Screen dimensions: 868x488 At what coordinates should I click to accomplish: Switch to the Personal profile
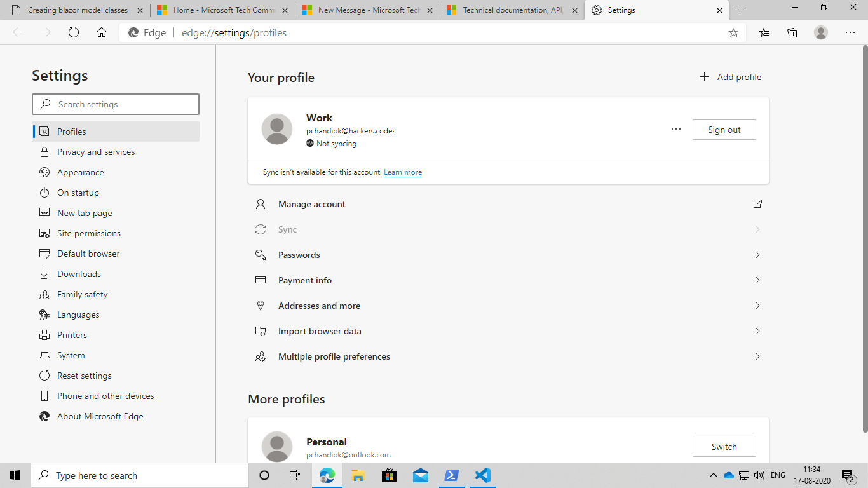[724, 447]
